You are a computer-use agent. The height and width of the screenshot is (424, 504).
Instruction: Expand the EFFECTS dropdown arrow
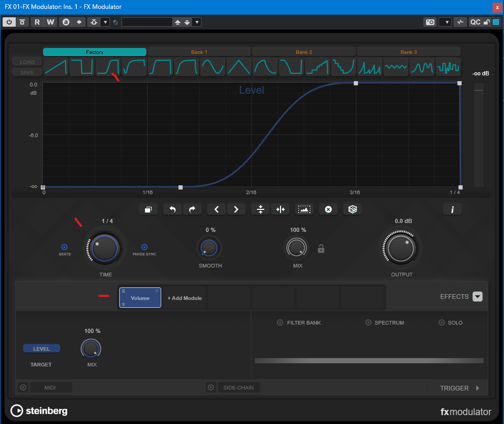point(477,296)
